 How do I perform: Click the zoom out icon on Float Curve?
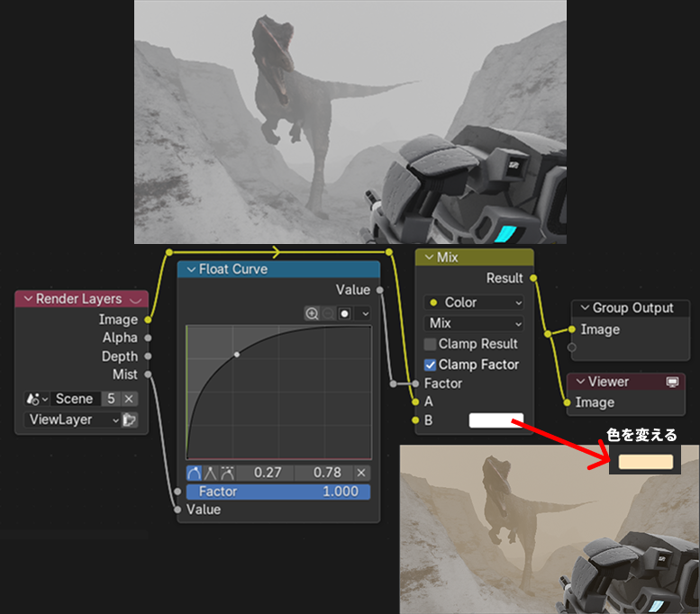(x=328, y=313)
